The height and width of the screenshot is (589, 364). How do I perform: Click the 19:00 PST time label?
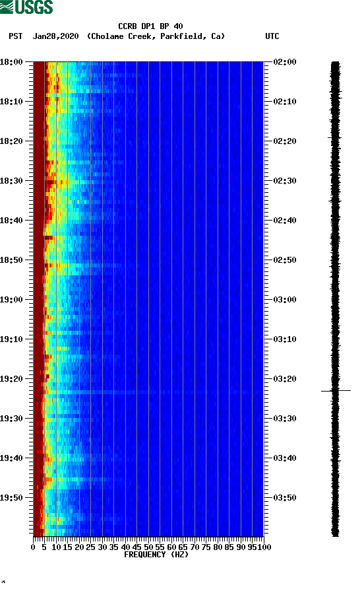11,300
